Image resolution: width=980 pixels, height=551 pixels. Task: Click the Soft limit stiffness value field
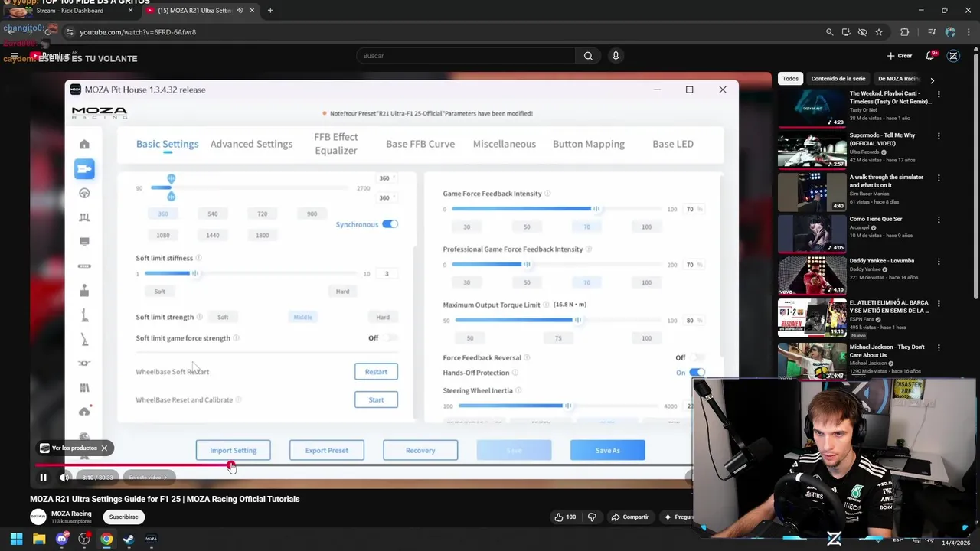pos(387,274)
